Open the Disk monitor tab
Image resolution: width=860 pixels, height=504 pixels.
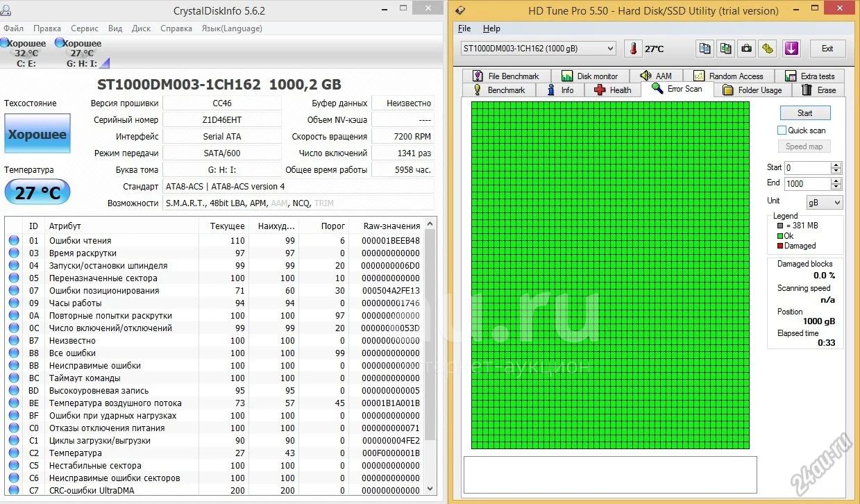pyautogui.click(x=590, y=76)
